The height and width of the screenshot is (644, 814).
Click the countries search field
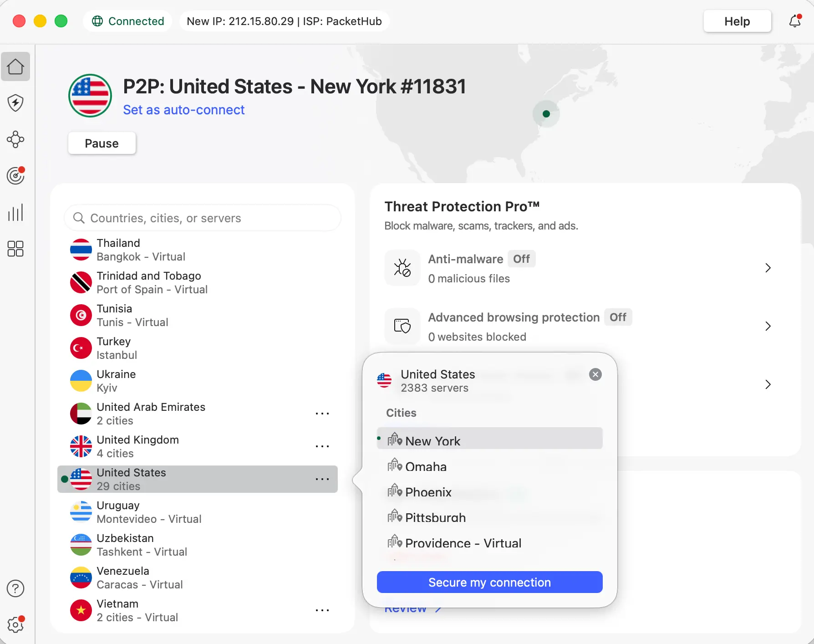tap(203, 218)
